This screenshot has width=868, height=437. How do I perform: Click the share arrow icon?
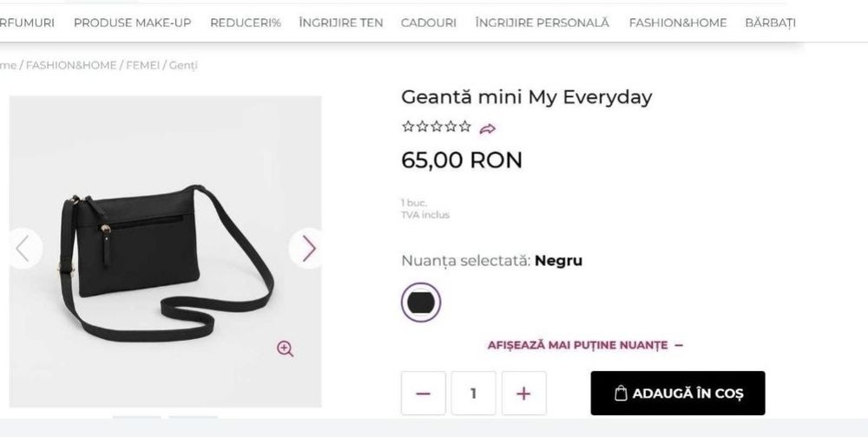(488, 128)
